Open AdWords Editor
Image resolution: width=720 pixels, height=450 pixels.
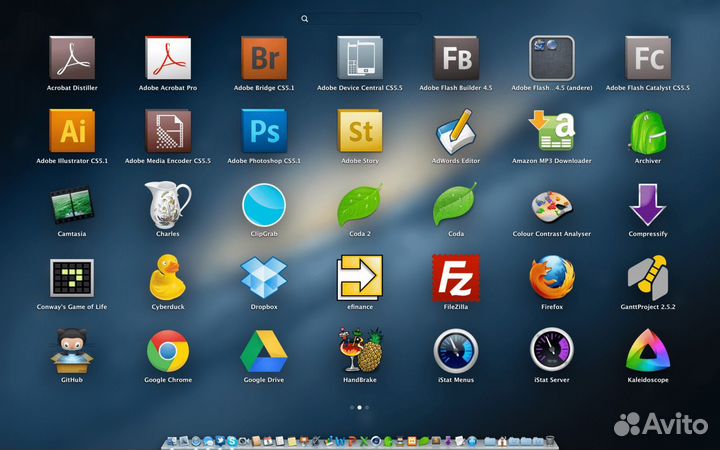(456, 131)
